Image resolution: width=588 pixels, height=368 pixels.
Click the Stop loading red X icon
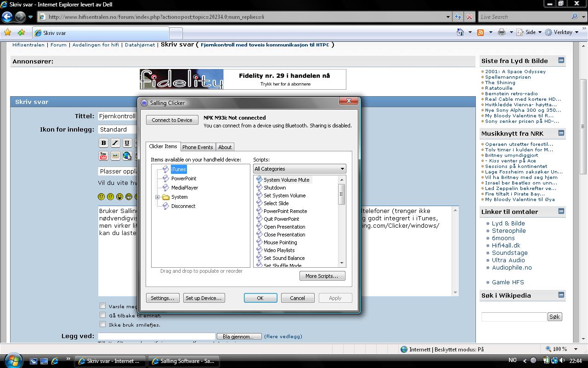tap(469, 17)
